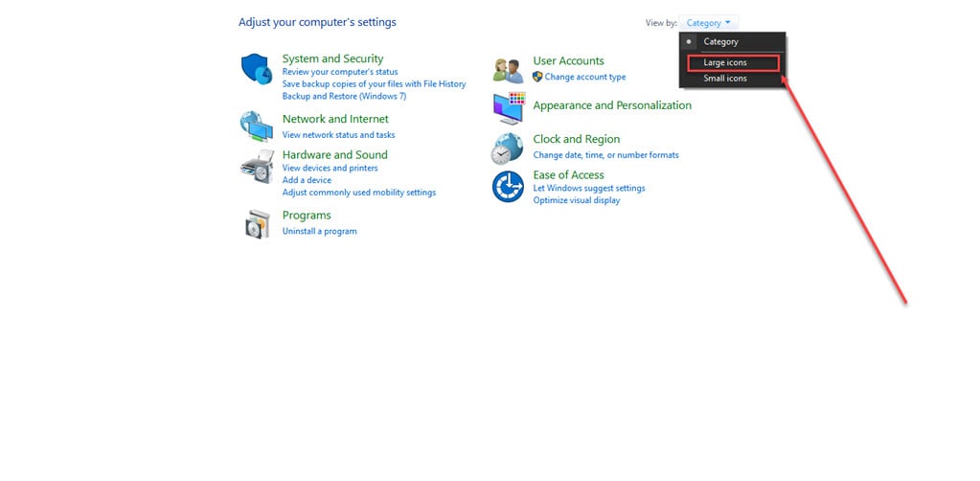Open the Programs heading link
The height and width of the screenshot is (481, 980).
(x=307, y=216)
